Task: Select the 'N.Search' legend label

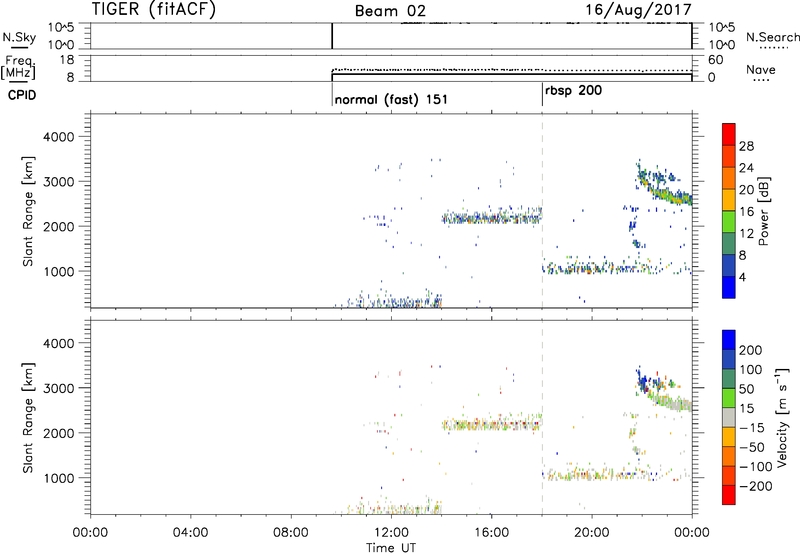Action: pos(772,37)
